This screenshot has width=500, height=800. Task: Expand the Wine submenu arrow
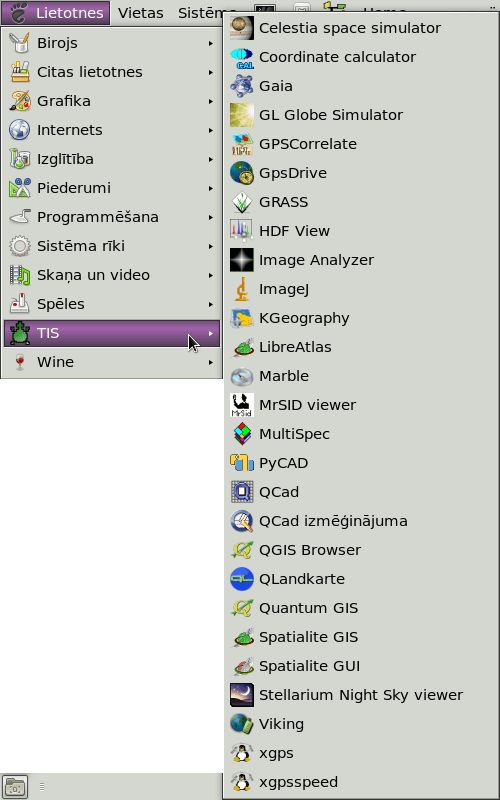coord(211,362)
